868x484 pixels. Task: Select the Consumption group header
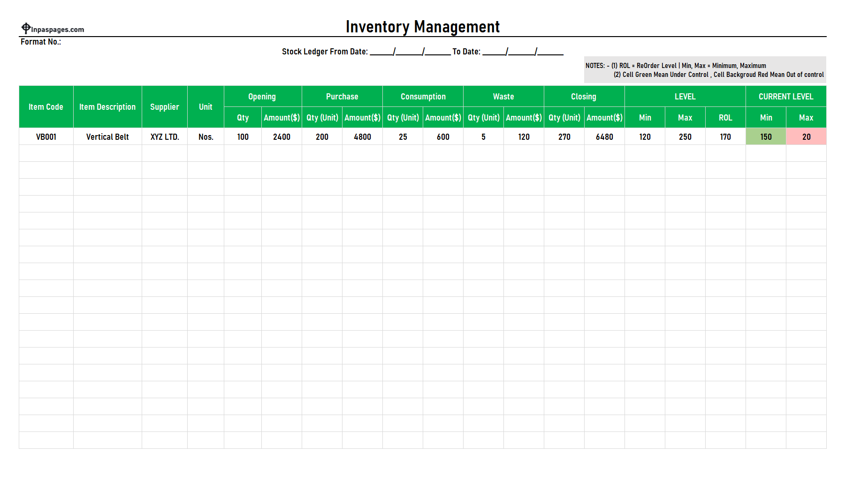(423, 96)
